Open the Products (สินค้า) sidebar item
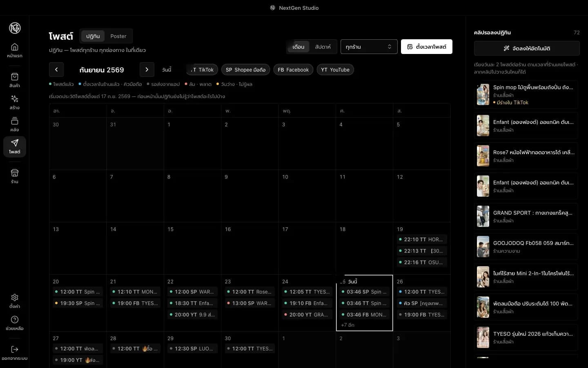 (x=15, y=80)
